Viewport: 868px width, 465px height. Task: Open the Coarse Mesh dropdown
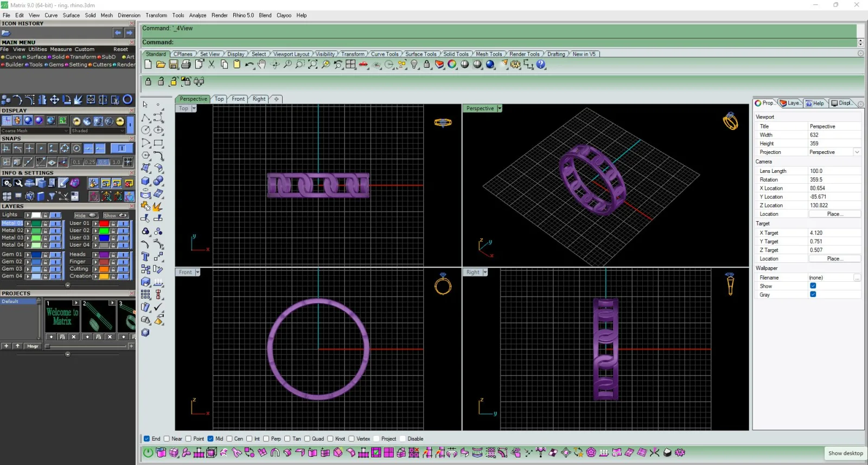coord(35,131)
